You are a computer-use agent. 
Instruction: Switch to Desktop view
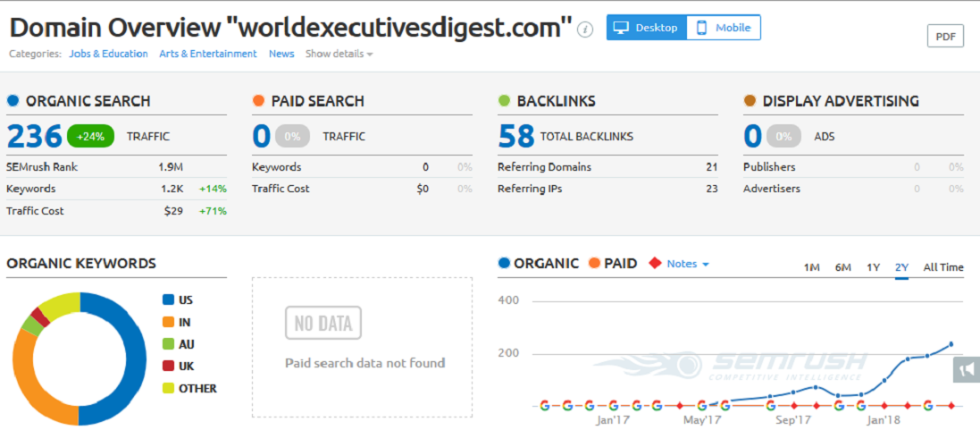click(647, 28)
